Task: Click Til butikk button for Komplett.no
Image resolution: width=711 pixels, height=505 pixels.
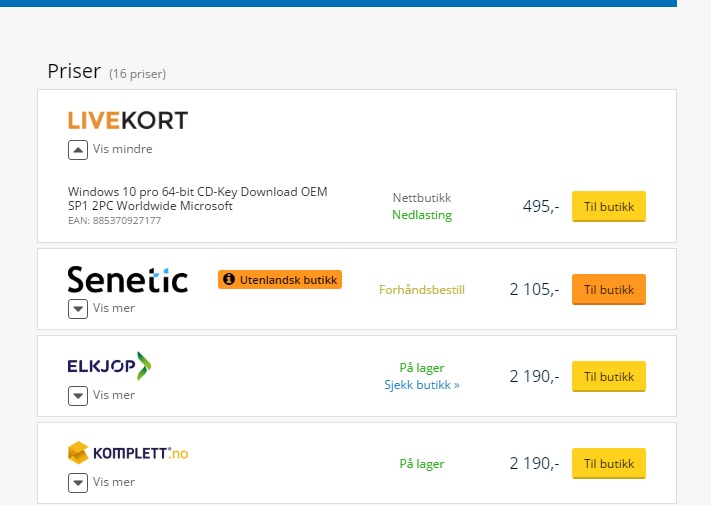Action: pyautogui.click(x=609, y=464)
